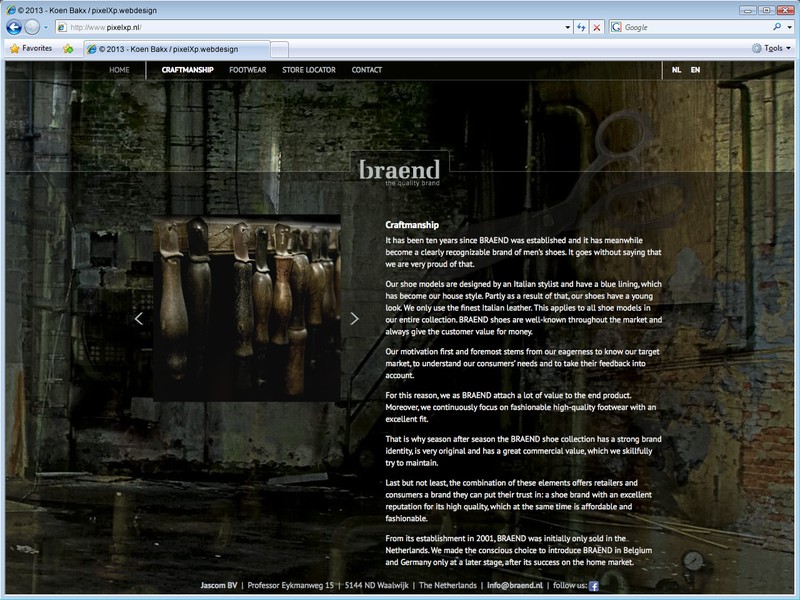Open the search provider dropdown arrow
Image resolution: width=800 pixels, height=600 pixels.
coord(790,27)
